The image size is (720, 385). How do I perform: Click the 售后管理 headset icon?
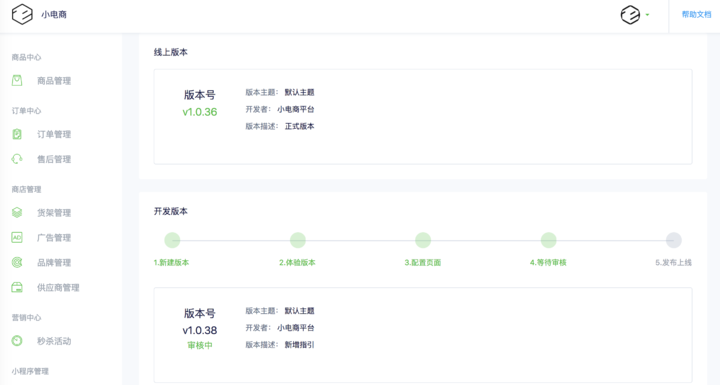(x=17, y=159)
